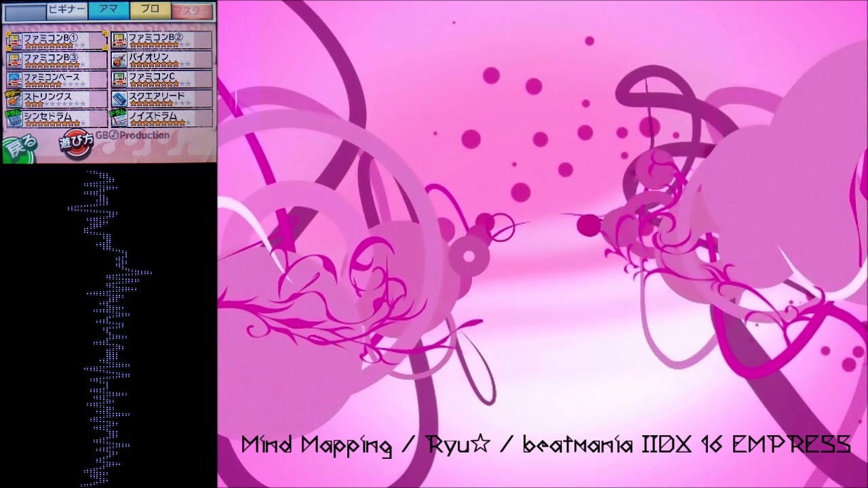Click the ファミコンB① instrument icon

tap(14, 41)
